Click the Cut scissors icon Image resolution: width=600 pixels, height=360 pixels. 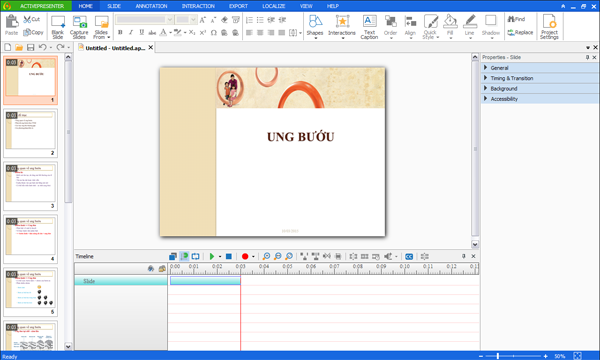click(31, 19)
